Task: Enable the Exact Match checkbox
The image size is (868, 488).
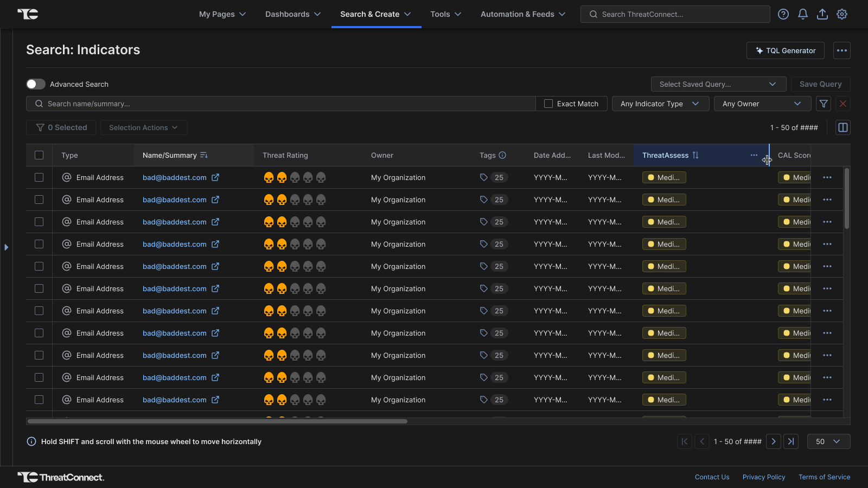Action: [548, 104]
